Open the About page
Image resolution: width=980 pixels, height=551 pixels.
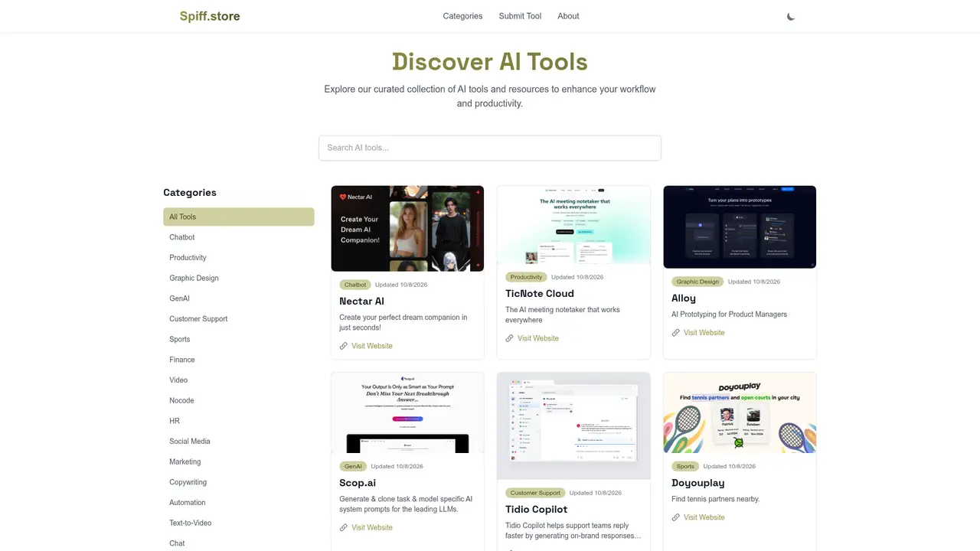tap(568, 16)
